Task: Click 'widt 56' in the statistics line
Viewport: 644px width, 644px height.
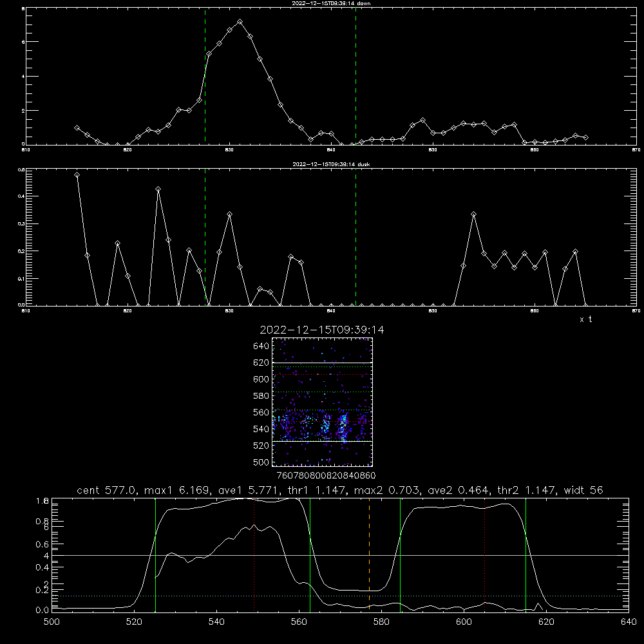Action: pos(583,490)
